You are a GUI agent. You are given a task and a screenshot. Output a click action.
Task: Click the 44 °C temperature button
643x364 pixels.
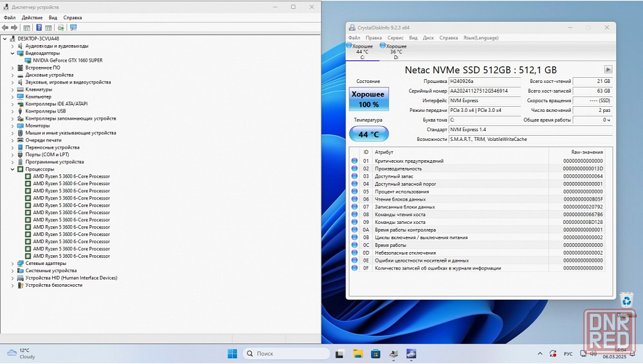coord(368,134)
